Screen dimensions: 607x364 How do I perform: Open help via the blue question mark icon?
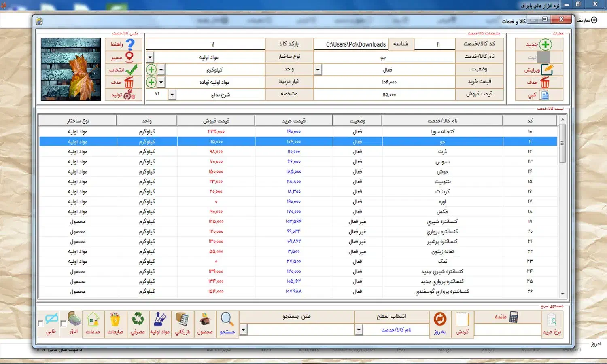[x=130, y=44]
